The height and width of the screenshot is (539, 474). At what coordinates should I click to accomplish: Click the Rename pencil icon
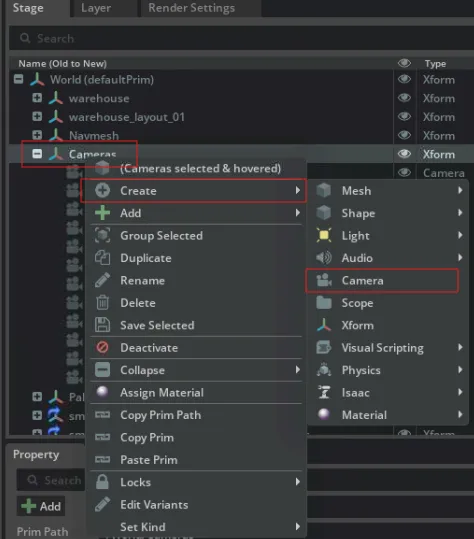102,280
